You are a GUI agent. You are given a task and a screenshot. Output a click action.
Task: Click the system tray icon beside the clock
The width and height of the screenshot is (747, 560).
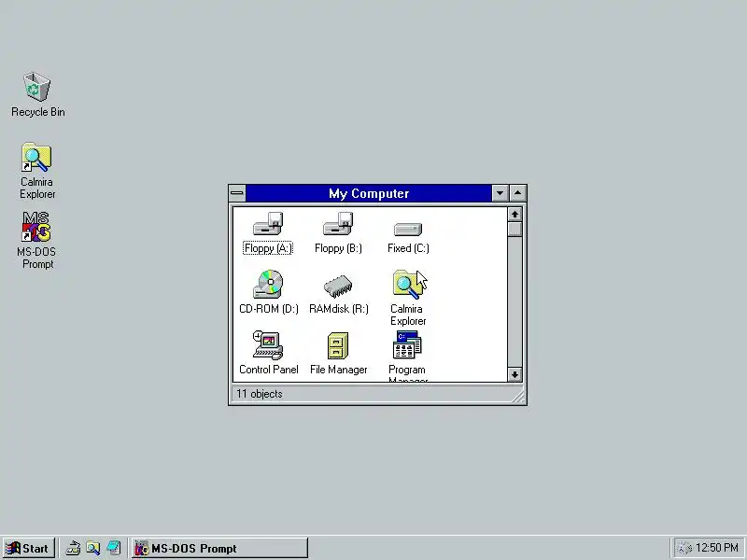(x=684, y=549)
